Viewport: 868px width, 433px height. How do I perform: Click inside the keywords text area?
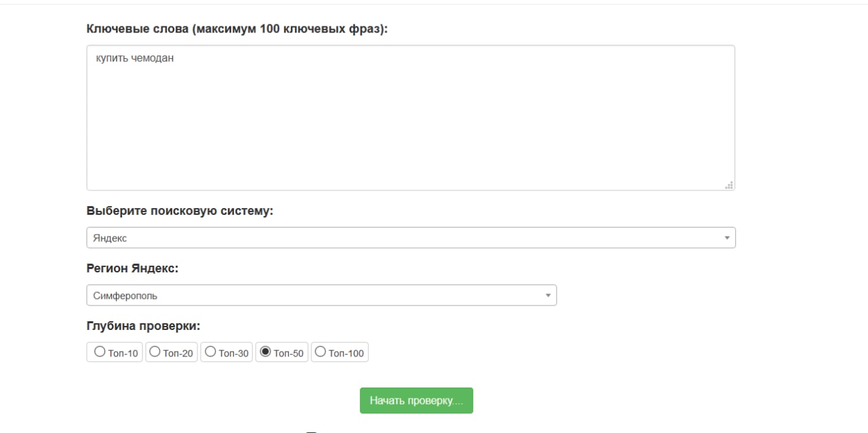coord(410,118)
